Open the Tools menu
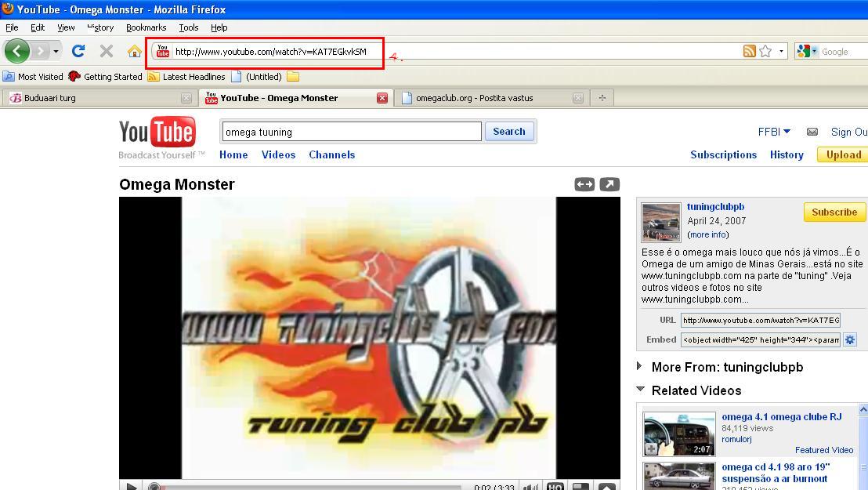 188,27
